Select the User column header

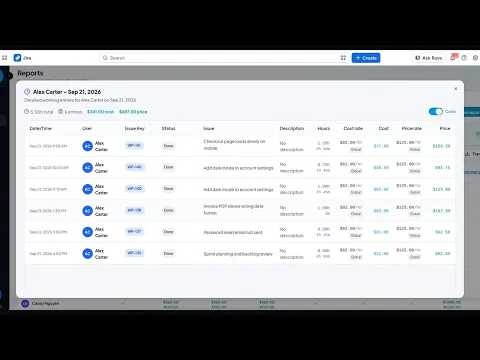87,128
